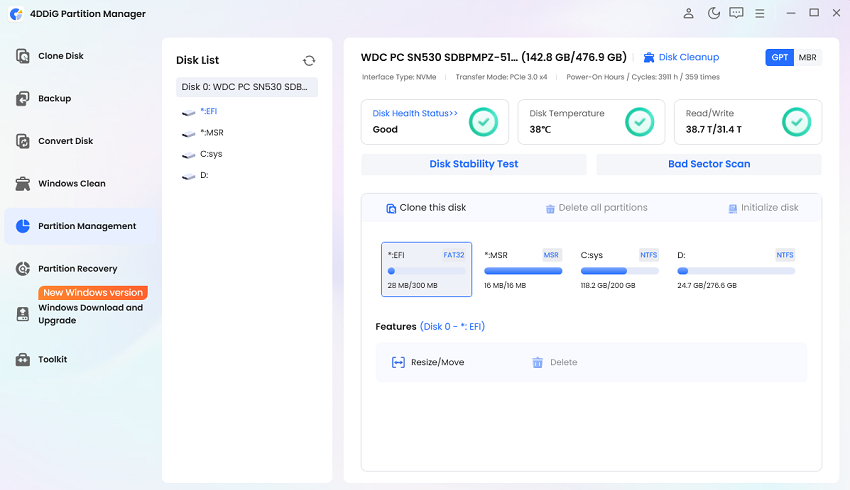Click the MSR partition usage bar
The width and height of the screenshot is (850, 490).
pyautogui.click(x=523, y=271)
